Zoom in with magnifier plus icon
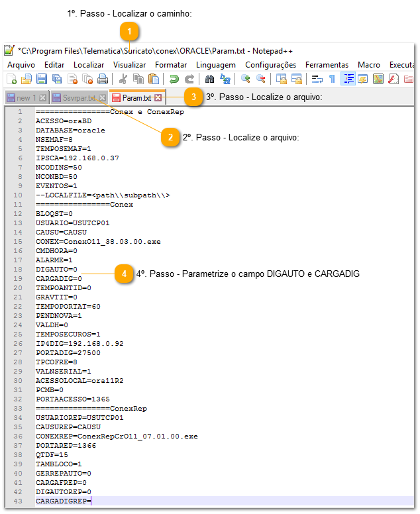Image resolution: width=420 pixels, height=514 pixels. coord(245,79)
